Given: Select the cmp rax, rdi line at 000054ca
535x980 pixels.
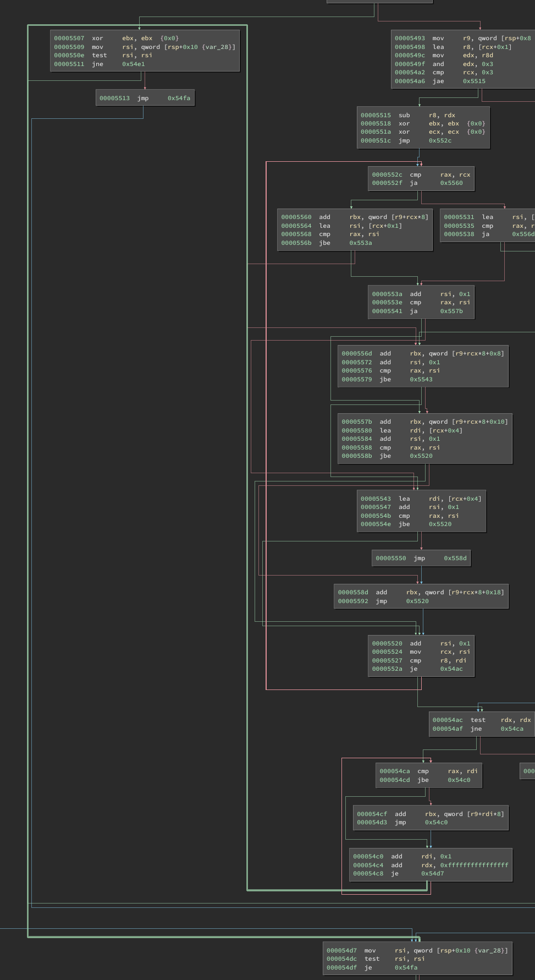Looking at the screenshot, I should point(428,771).
